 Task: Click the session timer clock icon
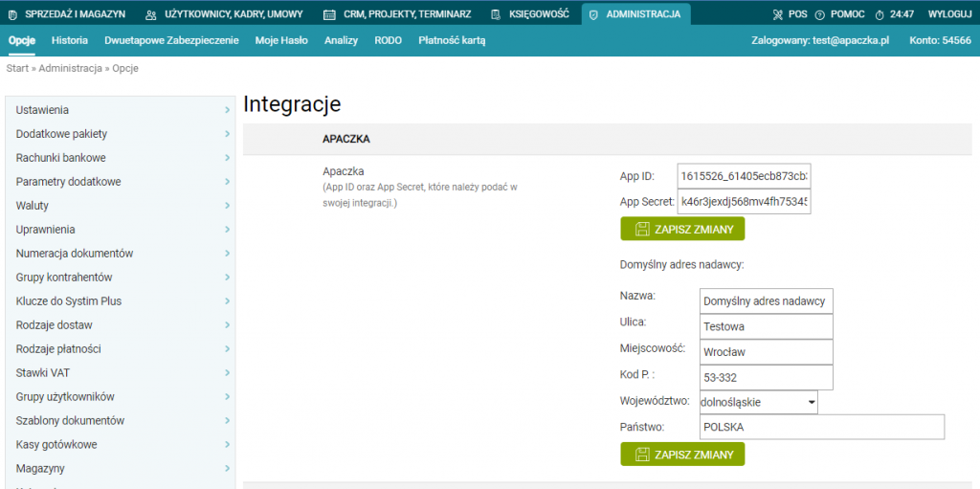[880, 14]
